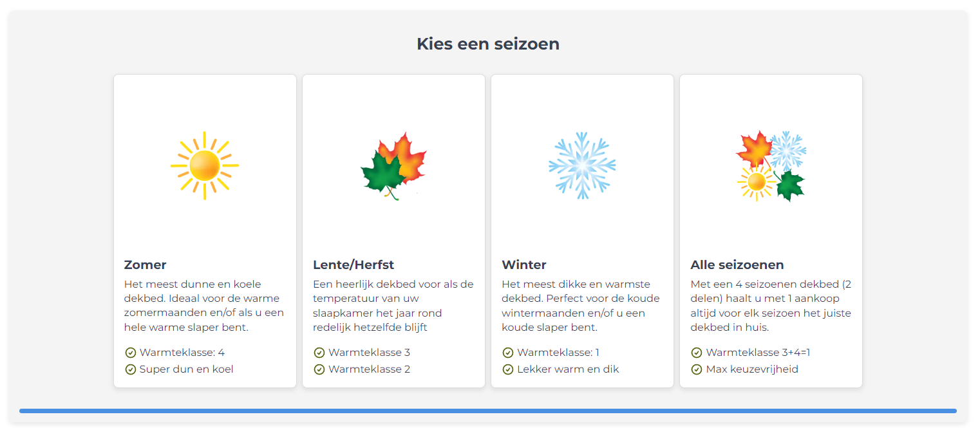
Task: Click the checkmark icon beside Warmteklasse 3+4=1
Action: (697, 353)
